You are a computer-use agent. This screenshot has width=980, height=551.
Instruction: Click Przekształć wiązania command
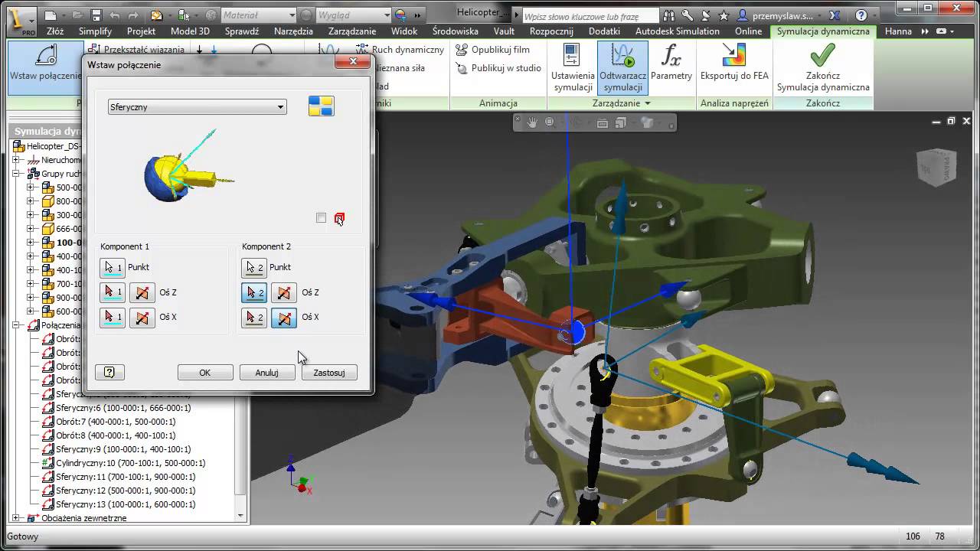(136, 49)
